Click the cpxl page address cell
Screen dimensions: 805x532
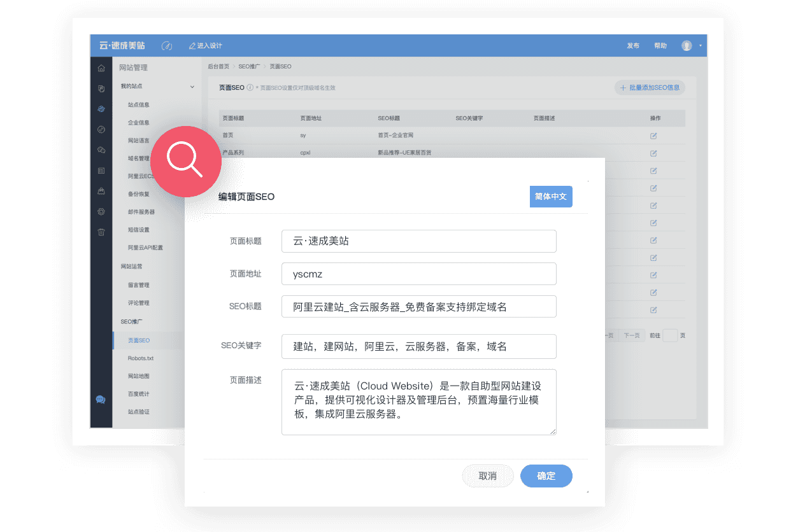(x=305, y=153)
